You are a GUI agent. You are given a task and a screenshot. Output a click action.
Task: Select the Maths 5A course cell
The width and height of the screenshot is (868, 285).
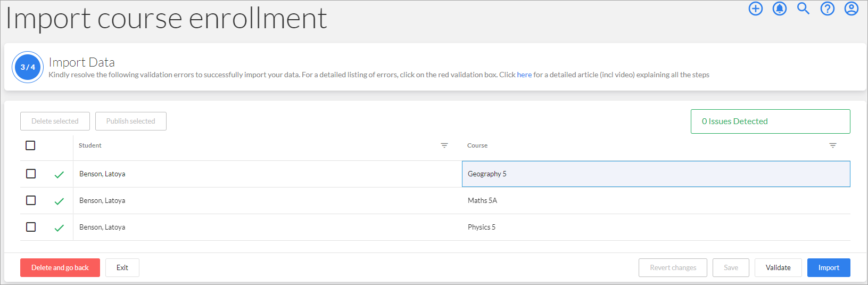pos(656,200)
